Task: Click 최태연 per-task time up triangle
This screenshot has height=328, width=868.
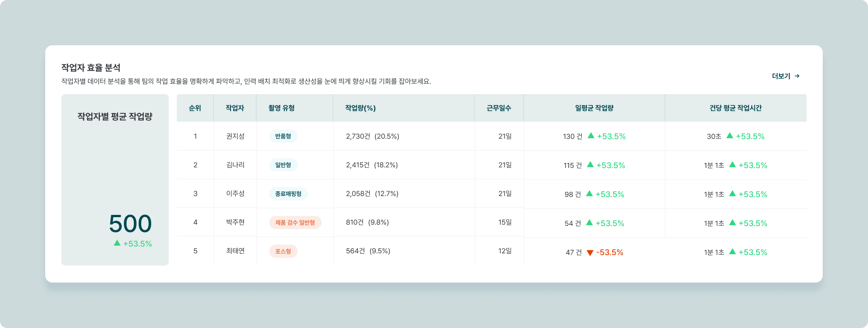Action: point(732,252)
